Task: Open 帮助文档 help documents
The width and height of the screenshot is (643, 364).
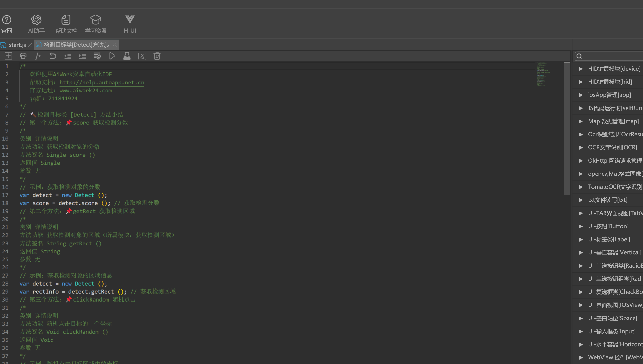Action: pos(66,24)
